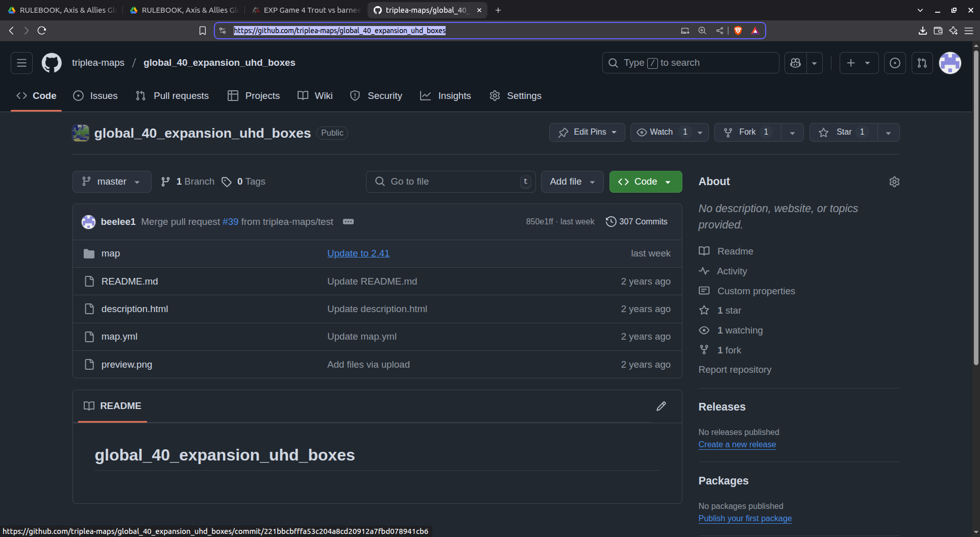This screenshot has height=537, width=980.
Task: Expand commit message ellipsis button
Action: tap(348, 222)
